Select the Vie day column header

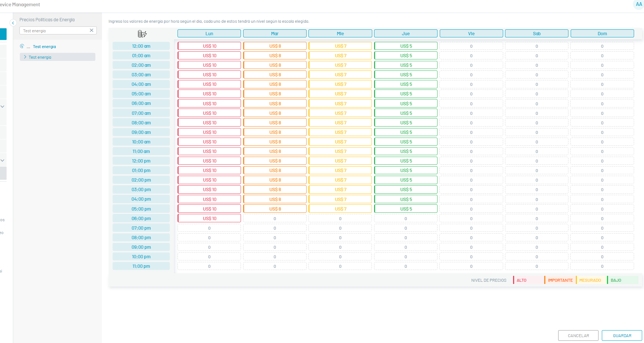pyautogui.click(x=471, y=33)
